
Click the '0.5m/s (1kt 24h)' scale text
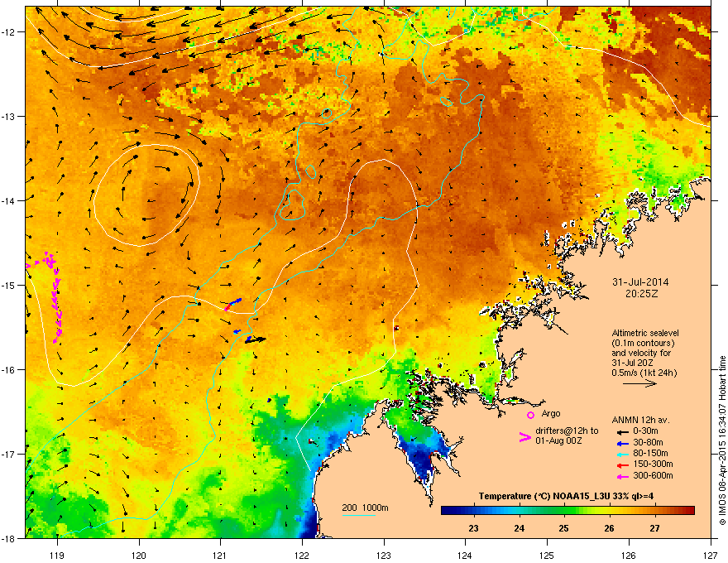point(644,373)
